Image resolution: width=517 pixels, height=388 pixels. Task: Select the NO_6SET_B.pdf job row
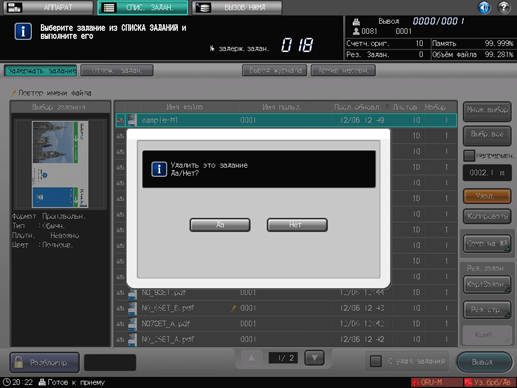point(286,308)
